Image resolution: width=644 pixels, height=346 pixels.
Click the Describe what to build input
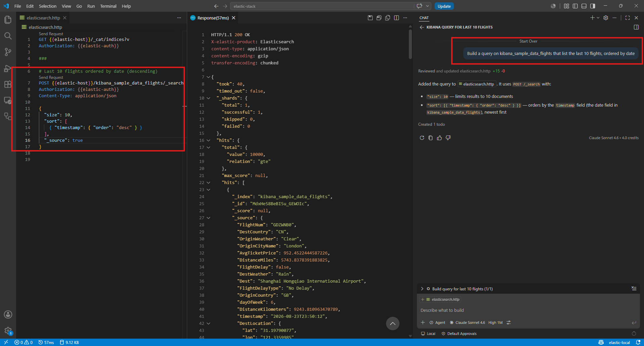[x=529, y=310]
